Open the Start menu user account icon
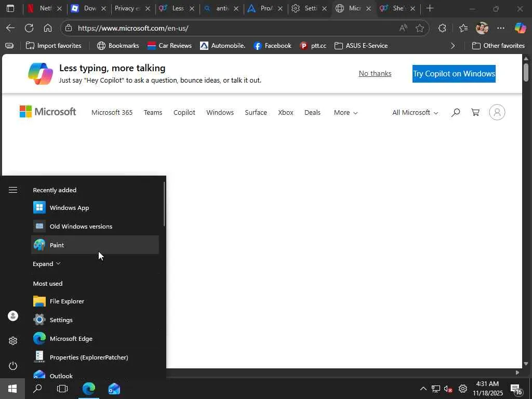The image size is (532, 399). (13, 316)
